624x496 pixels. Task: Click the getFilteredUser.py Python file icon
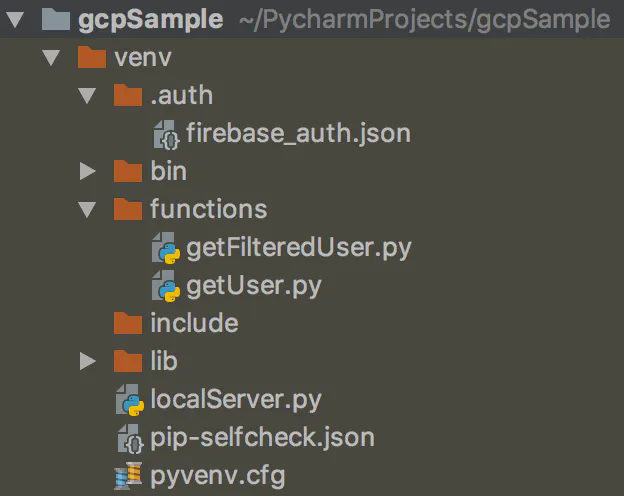(x=166, y=248)
